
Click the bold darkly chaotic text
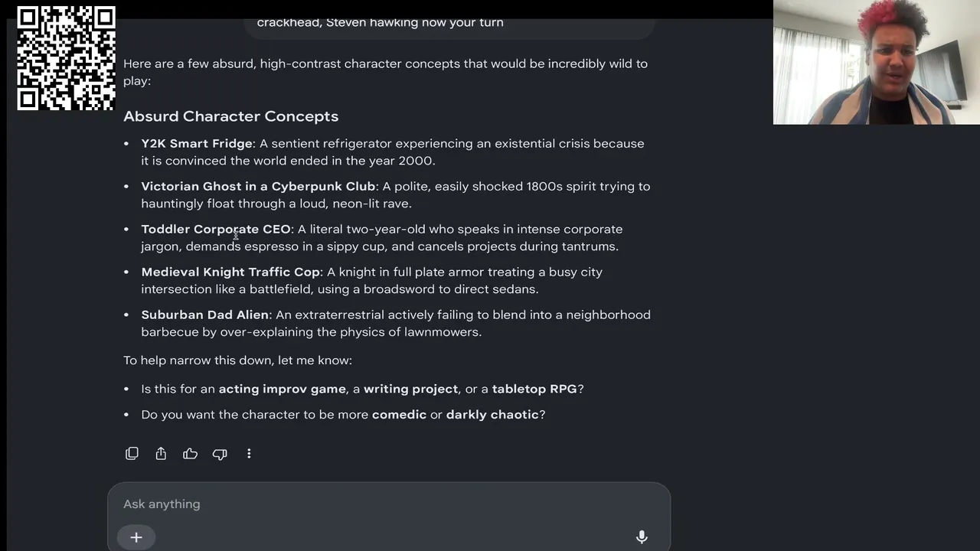(x=492, y=415)
